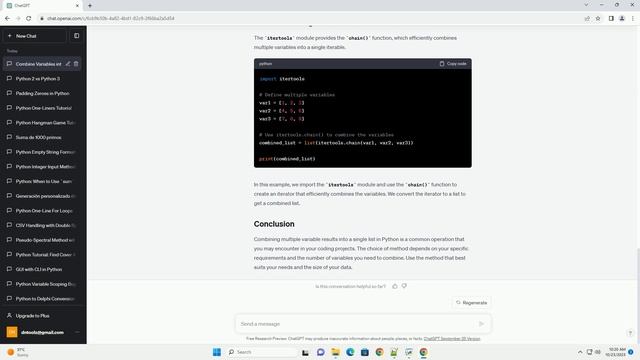
Task: Give thumbs down feedback
Action: click(404, 286)
